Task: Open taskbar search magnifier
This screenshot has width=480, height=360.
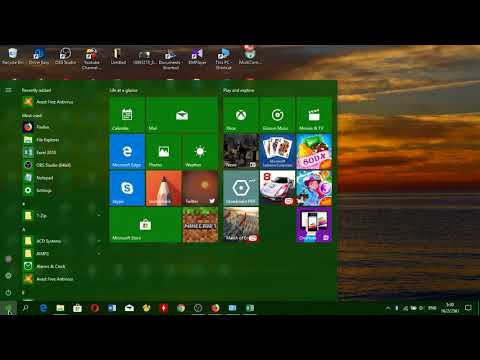Action: (x=25, y=308)
